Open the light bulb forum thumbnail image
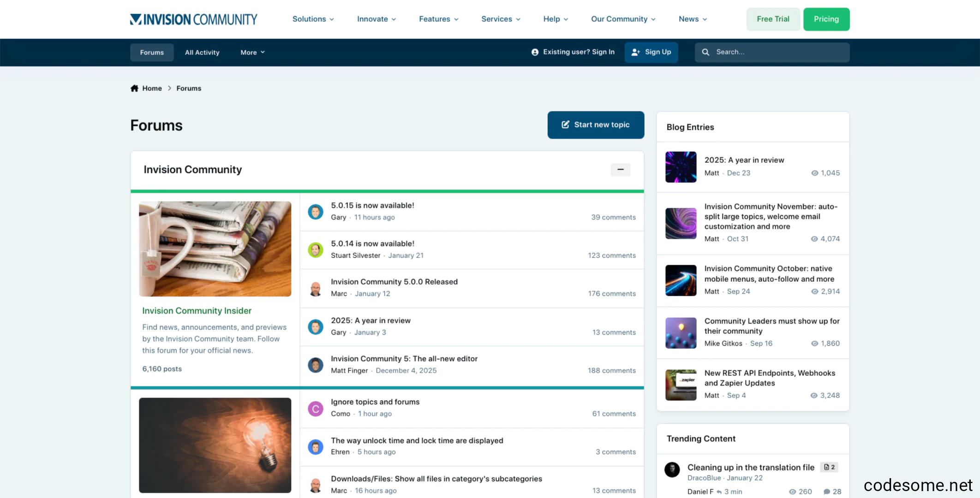The image size is (980, 498). pyautogui.click(x=215, y=445)
